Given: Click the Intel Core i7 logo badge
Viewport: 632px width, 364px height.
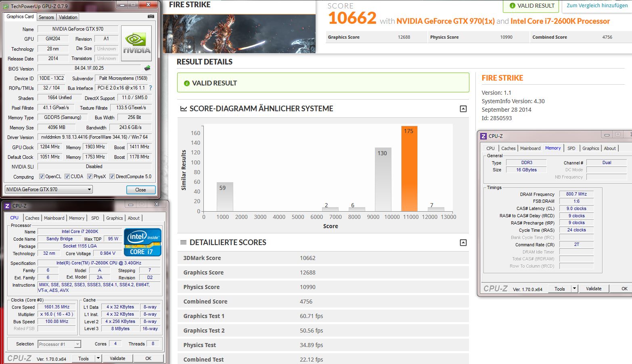Looking at the screenshot, I should (143, 242).
